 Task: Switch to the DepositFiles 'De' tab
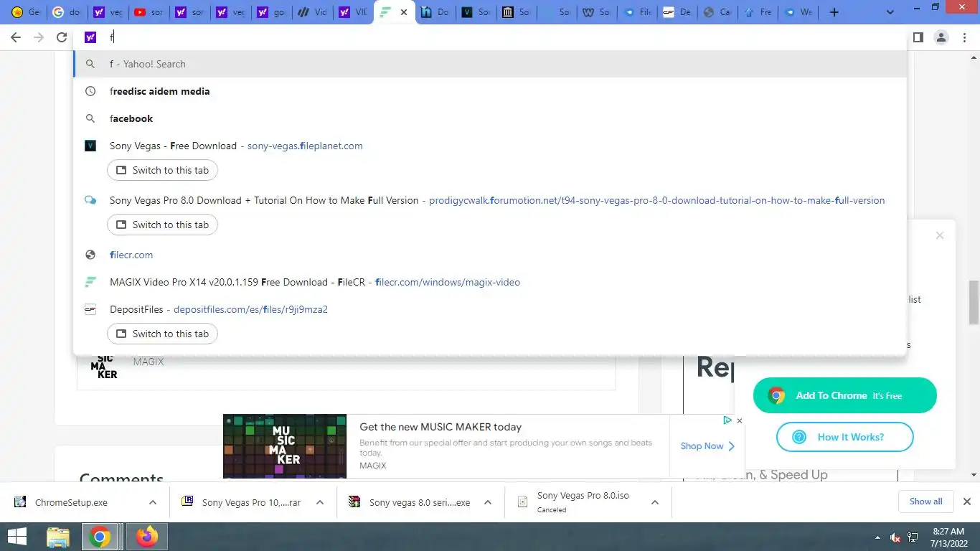coord(677,12)
